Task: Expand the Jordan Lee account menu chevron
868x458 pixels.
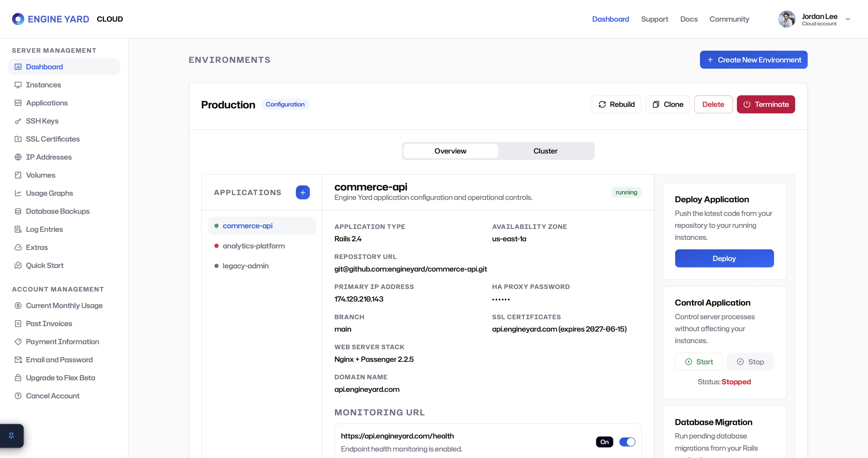Action: 848,19
